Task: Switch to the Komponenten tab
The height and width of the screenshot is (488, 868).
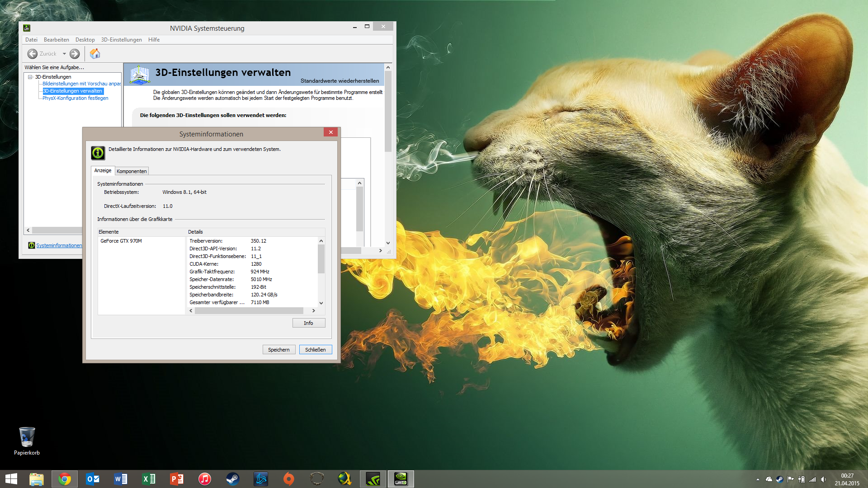Action: [132, 171]
